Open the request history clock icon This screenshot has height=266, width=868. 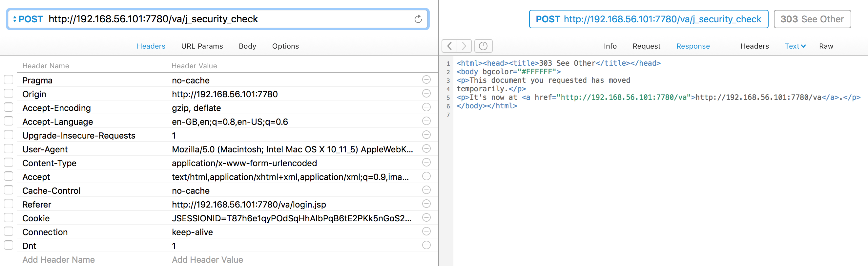pyautogui.click(x=483, y=46)
